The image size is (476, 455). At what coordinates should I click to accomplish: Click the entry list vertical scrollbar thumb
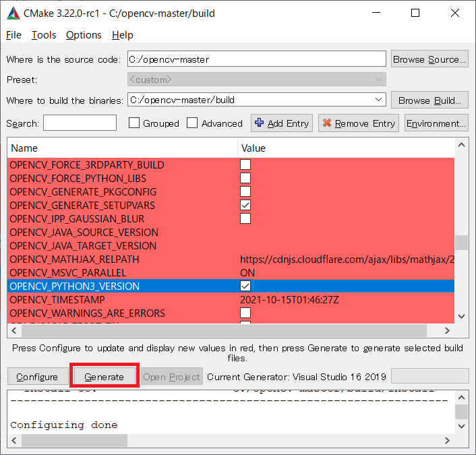(461, 243)
